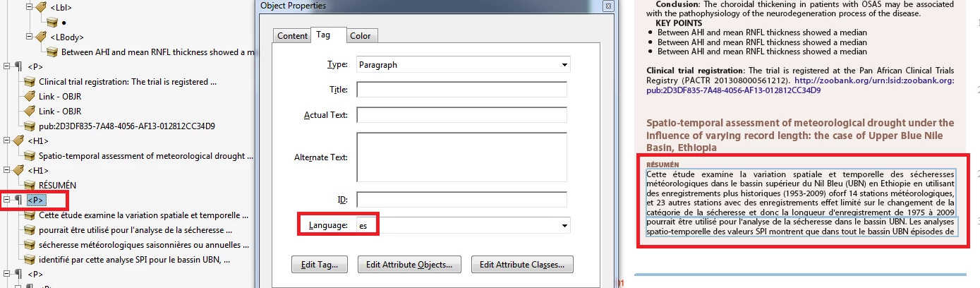Click the document heading 'Spatio-temporal assessment of meteorological drought'

(x=800, y=135)
